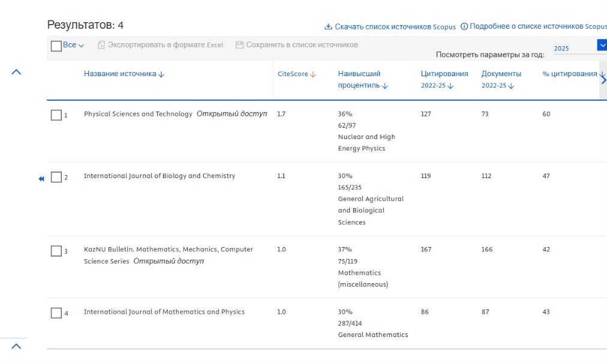Click percentile 37% in KazNU row
Image resolution: width=607 pixels, height=364 pixels.
point(345,249)
